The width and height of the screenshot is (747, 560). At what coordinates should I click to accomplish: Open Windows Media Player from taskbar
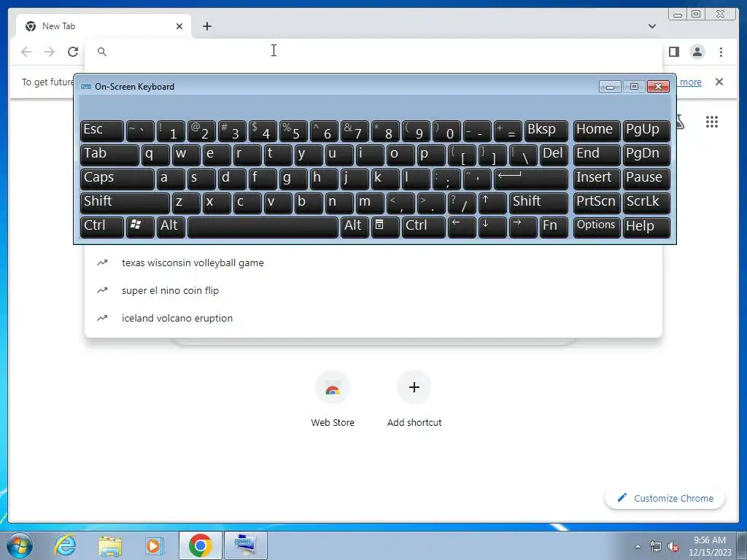pyautogui.click(x=155, y=545)
